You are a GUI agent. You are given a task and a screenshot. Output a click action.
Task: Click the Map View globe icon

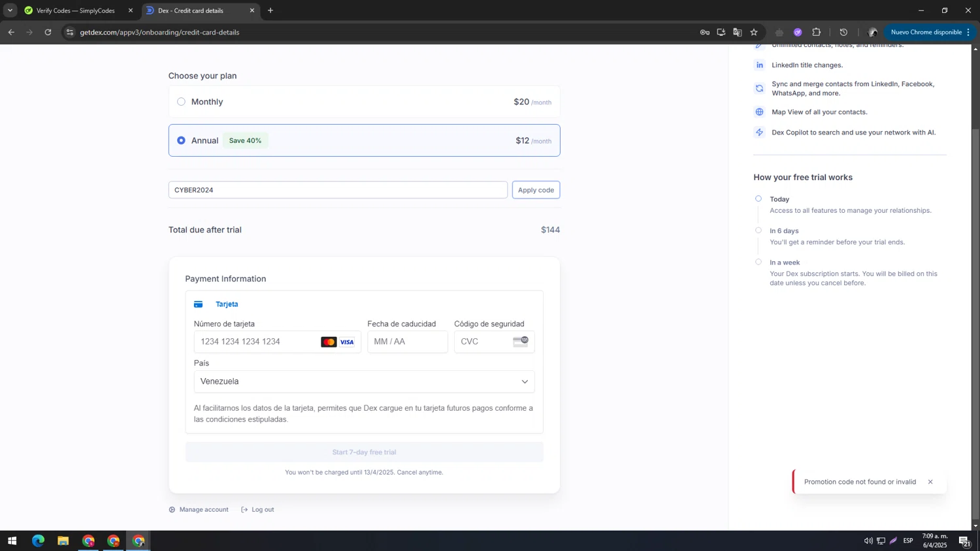759,112
